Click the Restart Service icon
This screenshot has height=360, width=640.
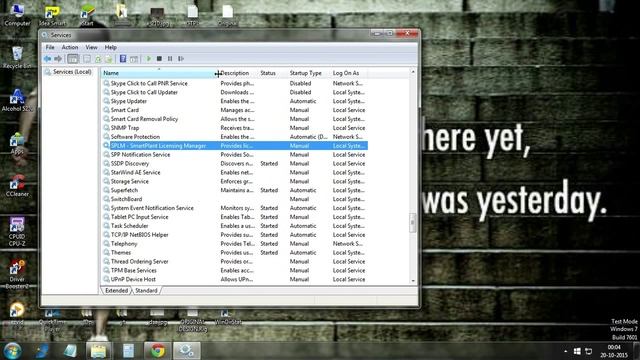tap(181, 59)
